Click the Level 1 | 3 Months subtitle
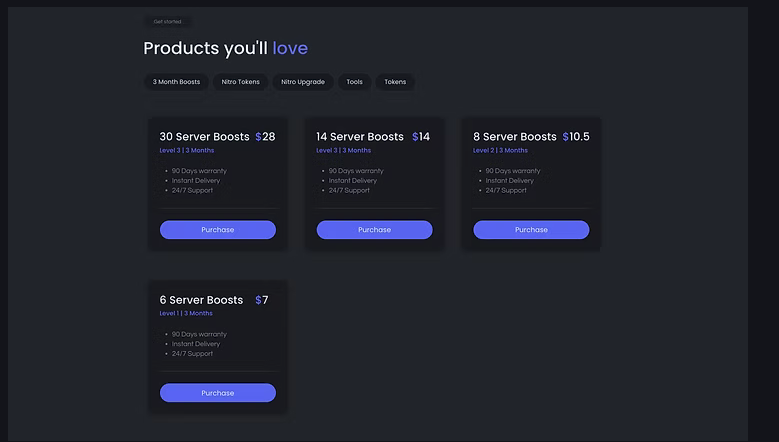Screen dimensions: 779x442 186,314
